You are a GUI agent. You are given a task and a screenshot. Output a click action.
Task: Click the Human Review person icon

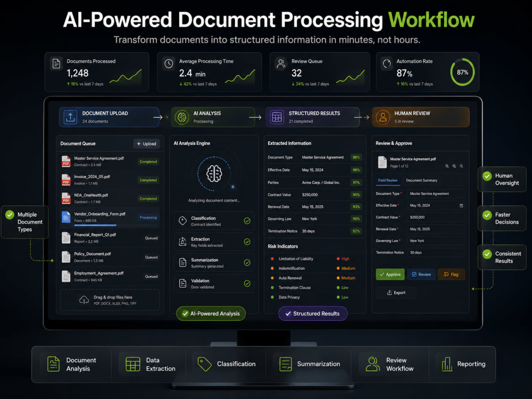tap(383, 118)
